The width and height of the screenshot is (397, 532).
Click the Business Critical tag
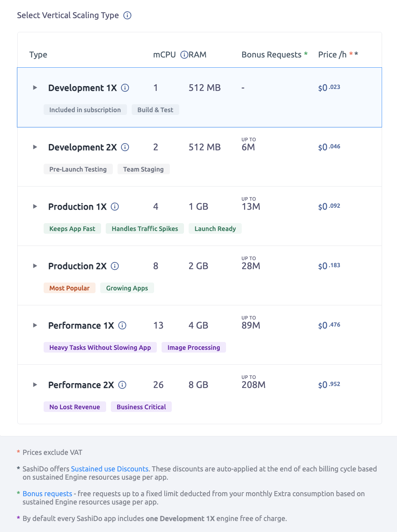tap(141, 407)
